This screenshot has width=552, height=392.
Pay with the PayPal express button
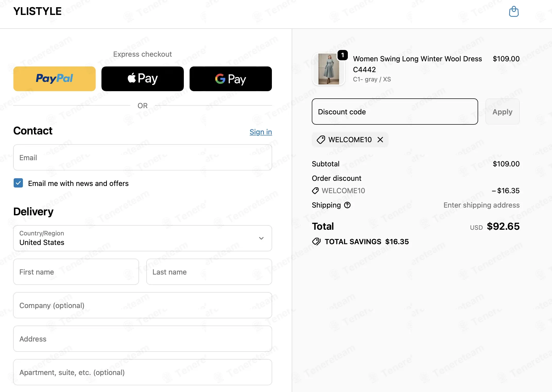tap(55, 79)
